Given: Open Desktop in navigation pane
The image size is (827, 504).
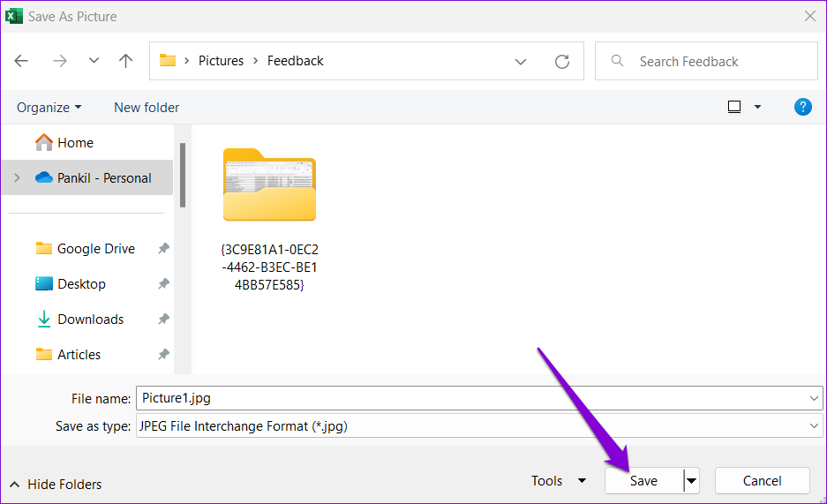Looking at the screenshot, I should (81, 284).
